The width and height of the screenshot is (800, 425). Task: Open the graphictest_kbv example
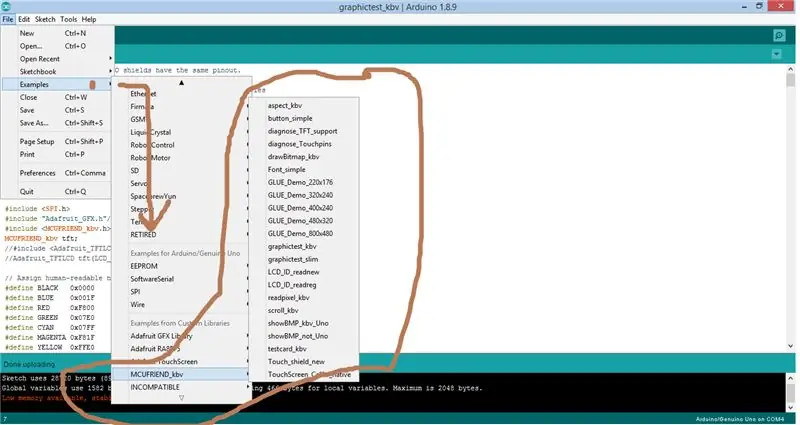(304, 246)
